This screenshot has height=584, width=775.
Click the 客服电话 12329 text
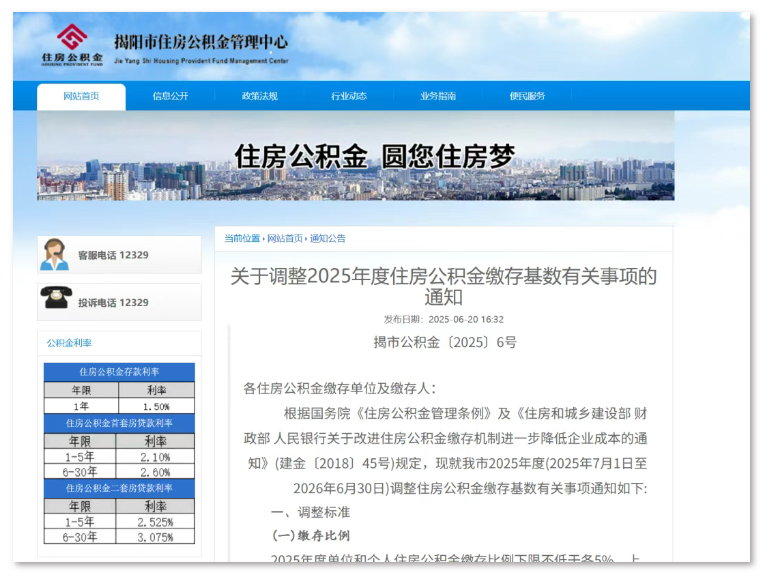(x=113, y=256)
